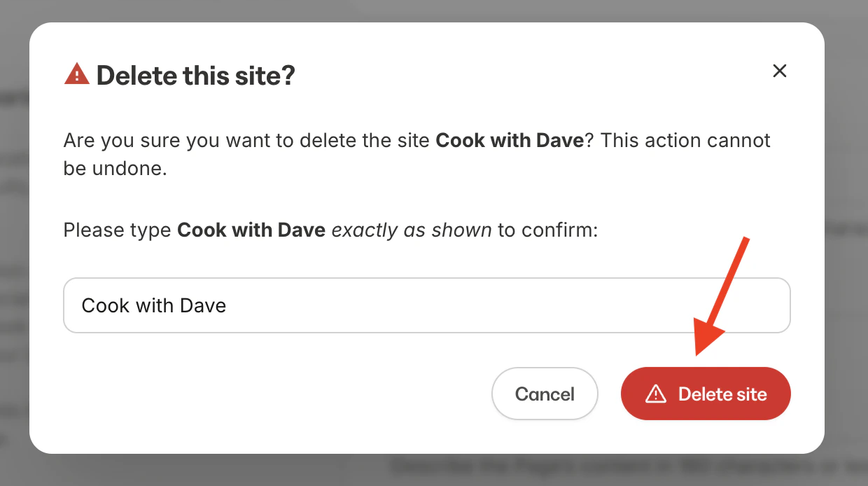The height and width of the screenshot is (486, 868).
Task: Close the delete confirmation with the X icon
Action: pyautogui.click(x=779, y=71)
